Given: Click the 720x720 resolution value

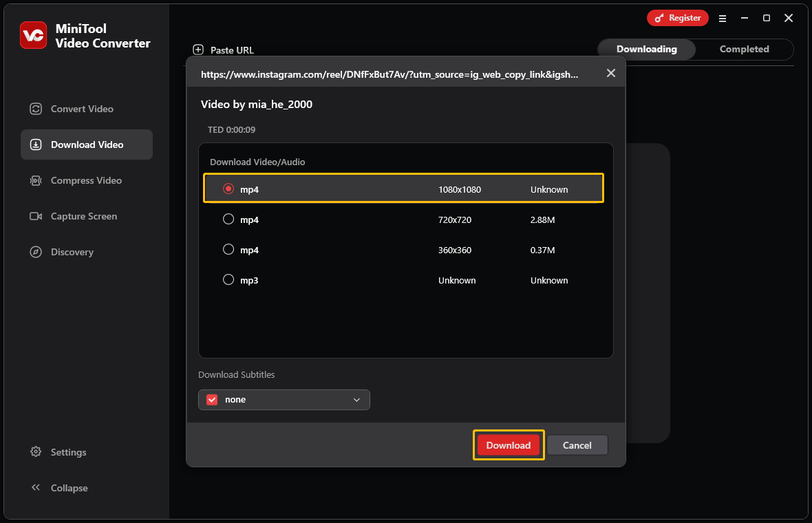Looking at the screenshot, I should [455, 220].
